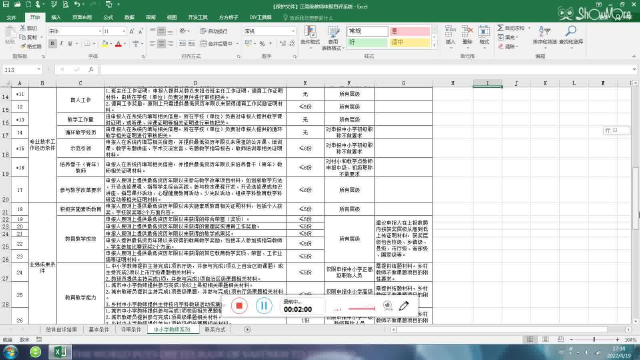This screenshot has height=360, width=640.
Task: Click the Undo arrow icon
Action: pos(77,4)
